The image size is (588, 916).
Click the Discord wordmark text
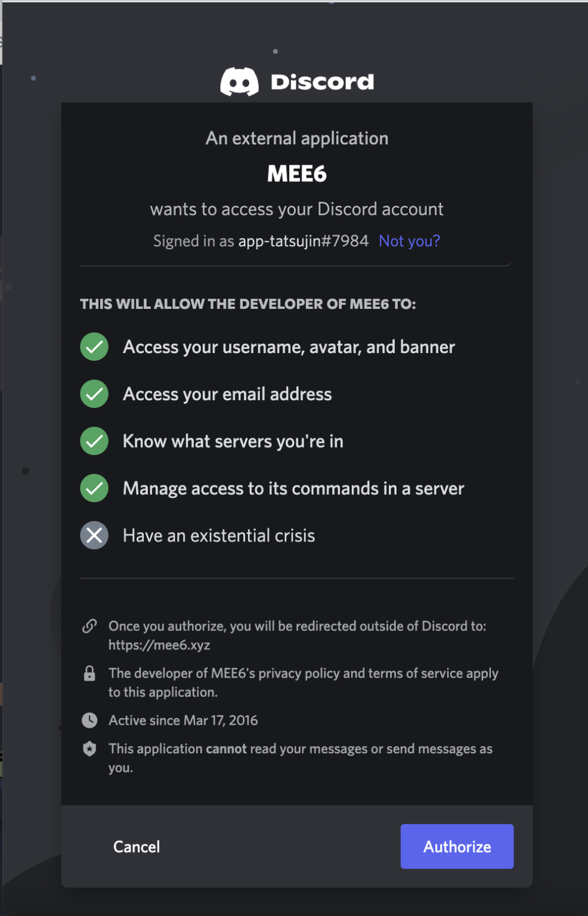(322, 82)
